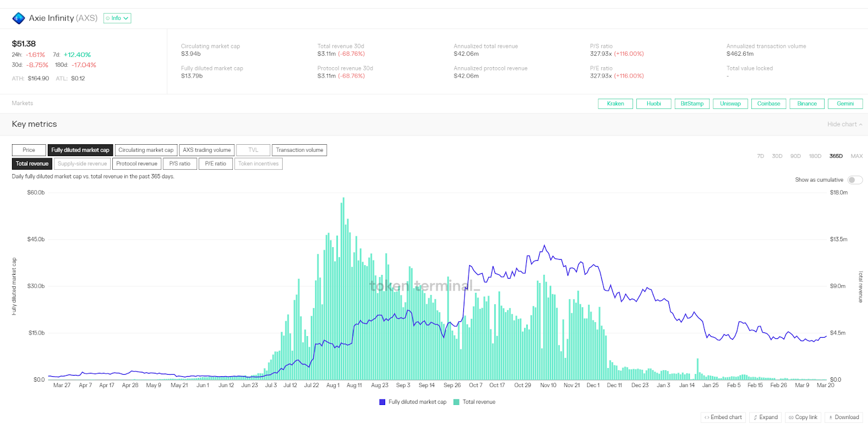Open the Uniswap market link
The image size is (868, 431).
730,104
